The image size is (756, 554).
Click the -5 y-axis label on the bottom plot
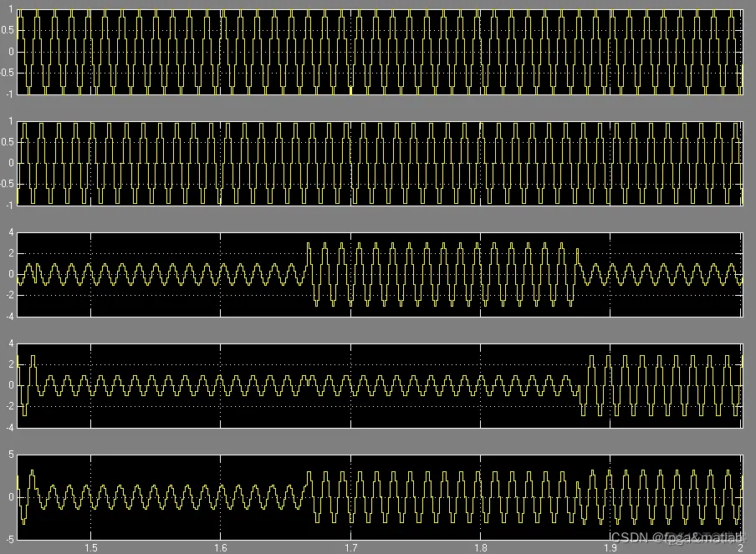[10, 540]
